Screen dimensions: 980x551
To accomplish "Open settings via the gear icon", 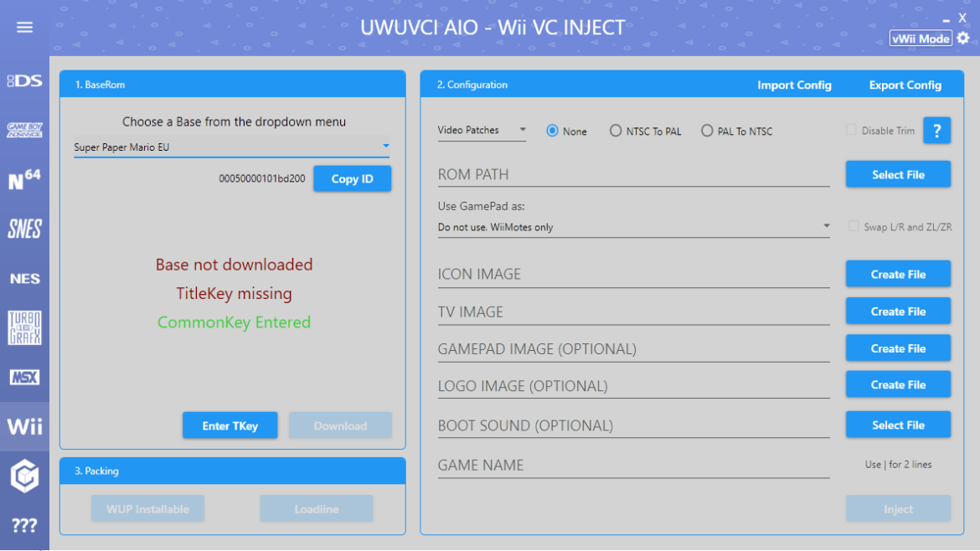I will click(x=963, y=39).
